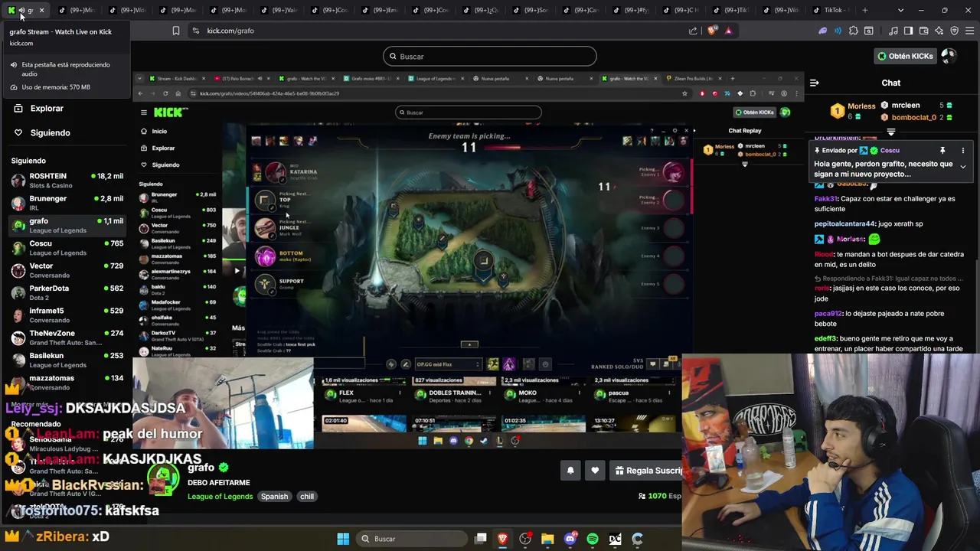Screen dimensions: 980x551
Task: Open site settings icon in address bar
Action: pyautogui.click(x=195, y=31)
